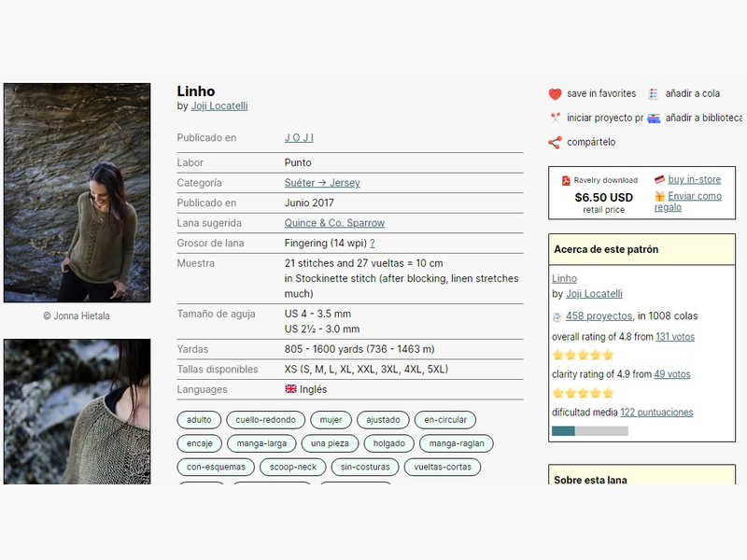Click the iniciar proyecto needles icon
This screenshot has width=747, height=560.
[555, 119]
